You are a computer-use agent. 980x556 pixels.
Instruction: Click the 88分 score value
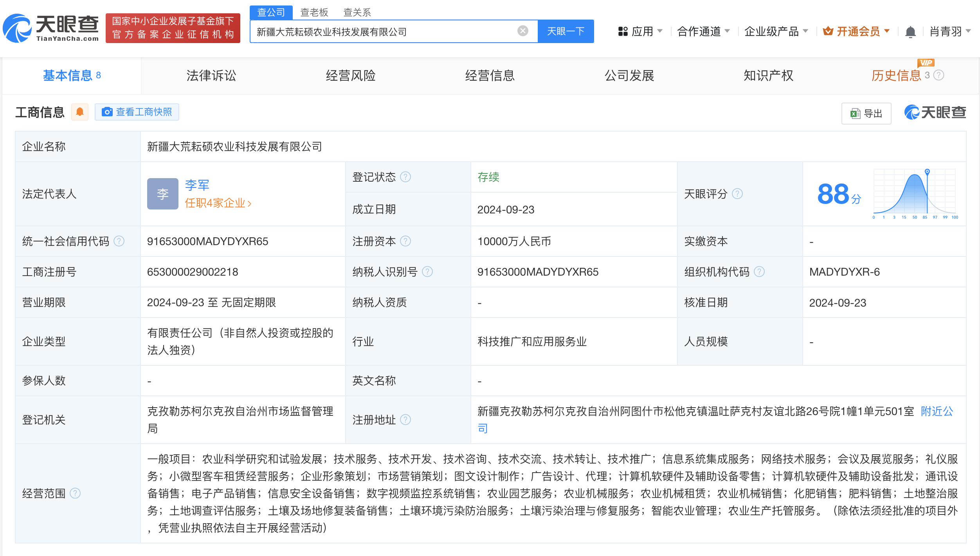point(839,194)
